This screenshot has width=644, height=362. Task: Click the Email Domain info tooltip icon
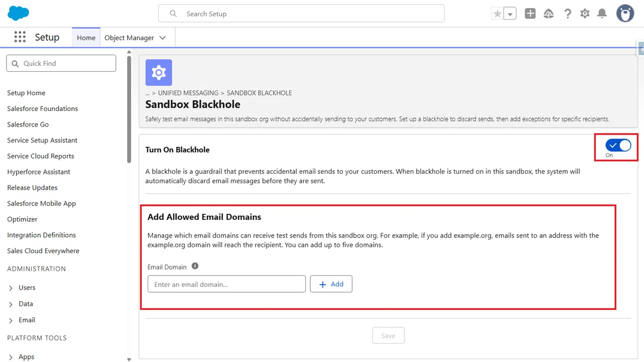click(195, 266)
